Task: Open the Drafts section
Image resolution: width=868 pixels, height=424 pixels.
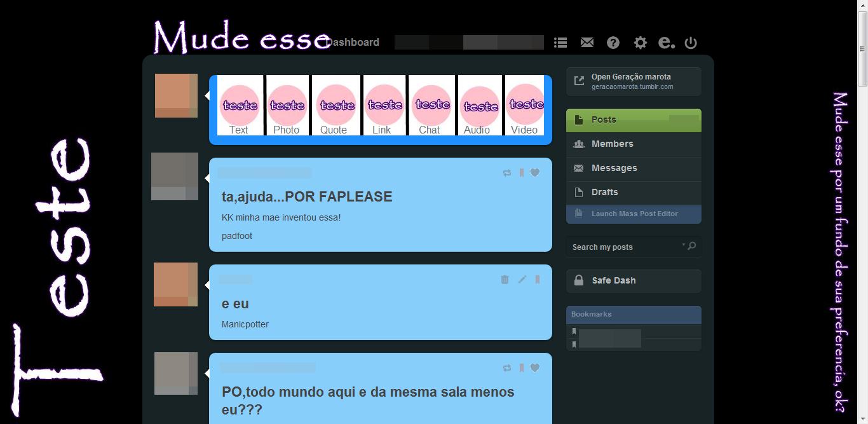Action: click(604, 192)
